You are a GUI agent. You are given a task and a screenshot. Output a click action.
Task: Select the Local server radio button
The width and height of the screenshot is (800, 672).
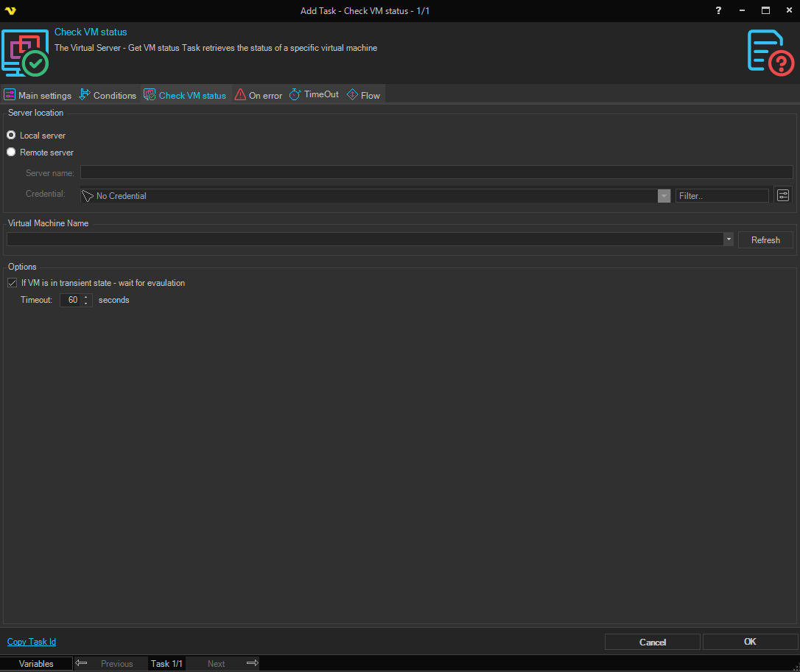pos(11,136)
